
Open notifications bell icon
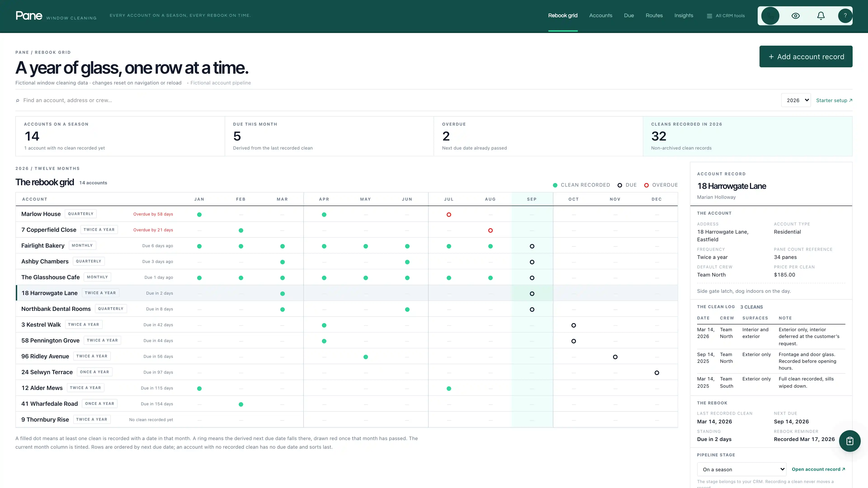[x=821, y=16]
